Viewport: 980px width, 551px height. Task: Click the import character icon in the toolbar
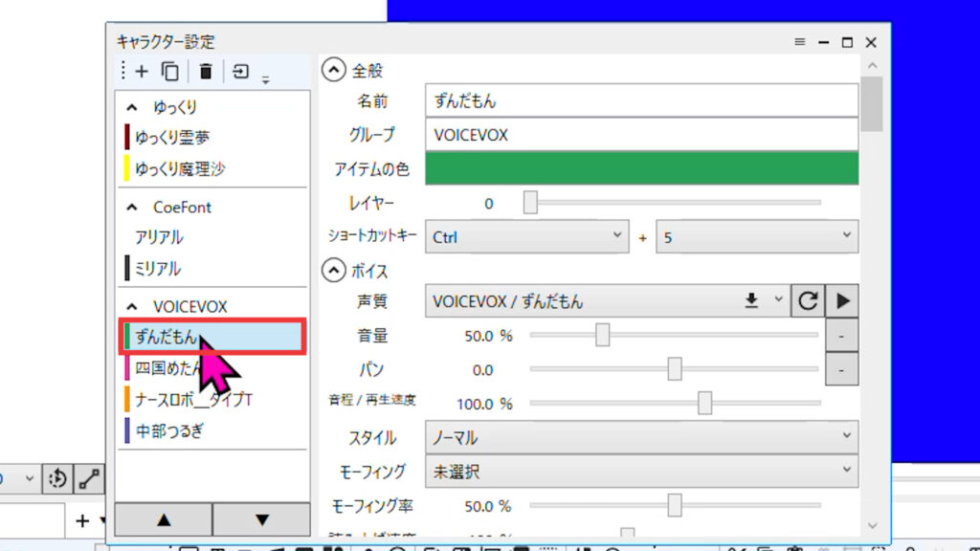pos(241,71)
